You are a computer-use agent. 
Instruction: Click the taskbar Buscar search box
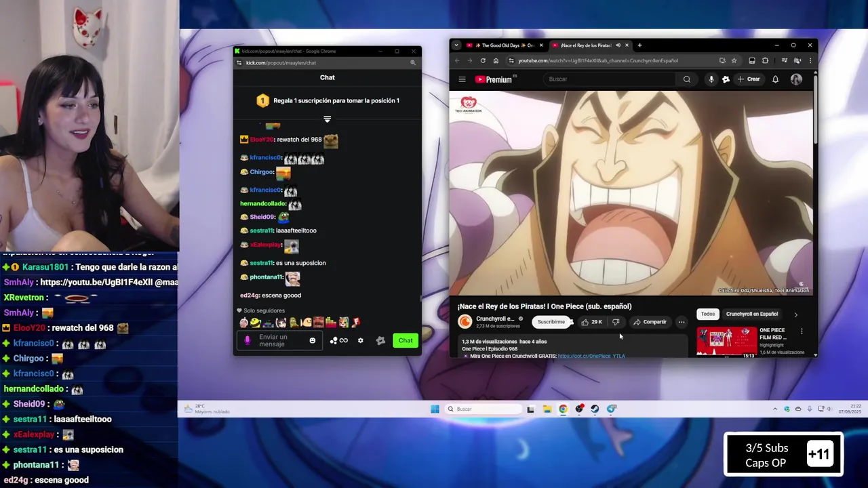click(x=484, y=409)
